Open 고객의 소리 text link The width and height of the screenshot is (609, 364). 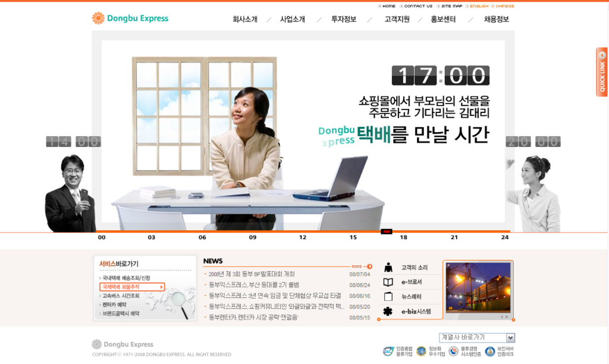(x=415, y=268)
